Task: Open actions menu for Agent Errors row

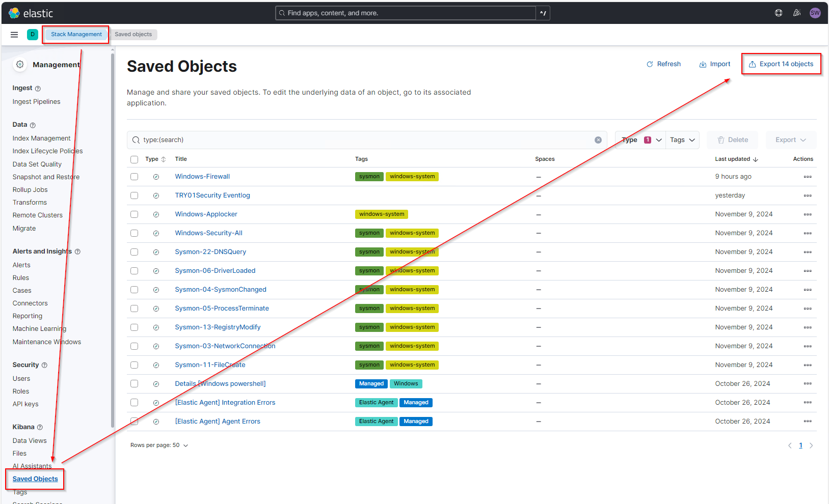Action: pos(808,422)
